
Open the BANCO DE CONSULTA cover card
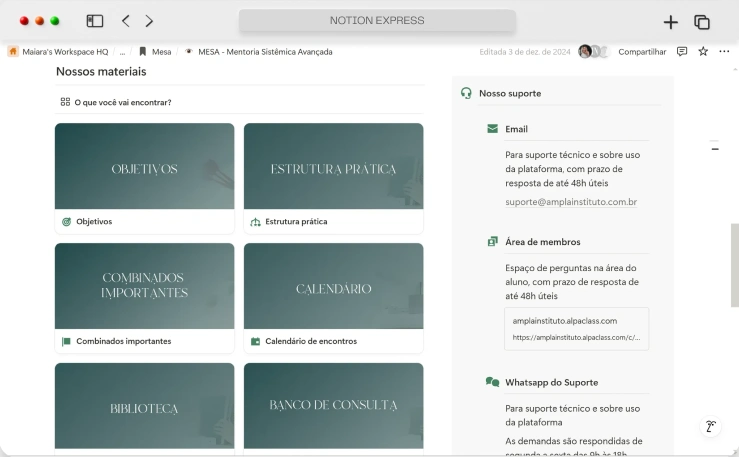(333, 405)
